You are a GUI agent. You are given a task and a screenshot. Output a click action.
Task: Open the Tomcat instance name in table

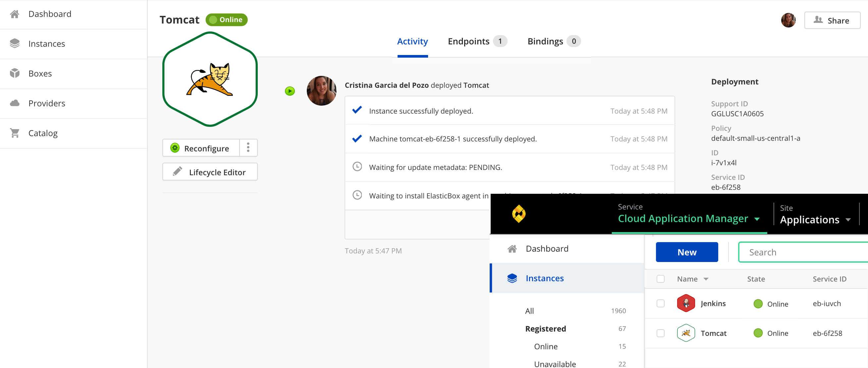[713, 333]
